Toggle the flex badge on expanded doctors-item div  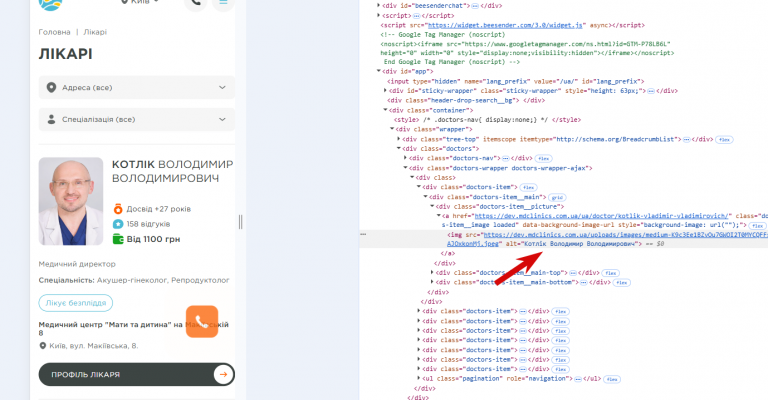(528, 188)
